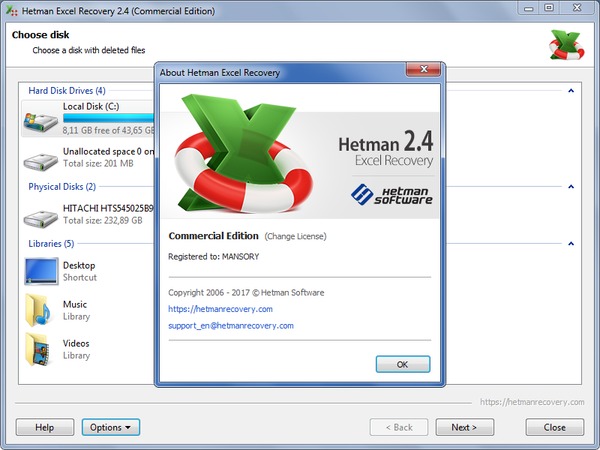This screenshot has width=600, height=450.
Task: Click the Help button
Action: click(45, 427)
